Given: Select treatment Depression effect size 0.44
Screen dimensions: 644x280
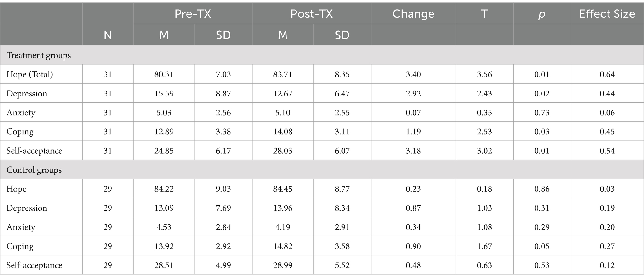Looking at the screenshot, I should tap(607, 94).
